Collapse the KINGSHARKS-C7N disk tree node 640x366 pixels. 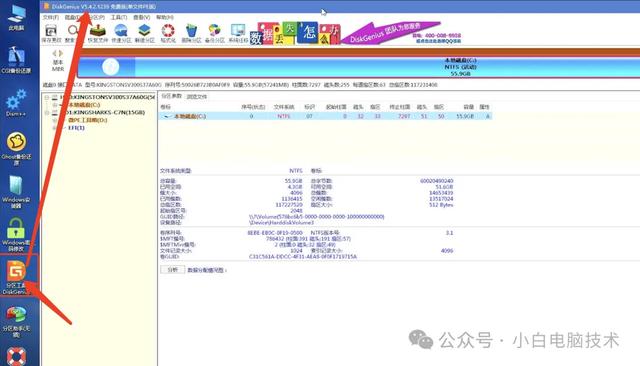[x=47, y=112]
